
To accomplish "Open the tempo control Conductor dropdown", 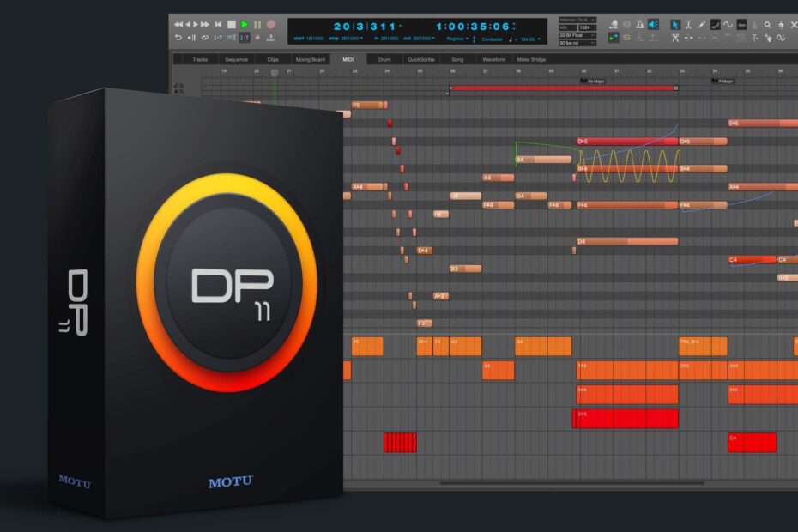I will pyautogui.click(x=493, y=39).
